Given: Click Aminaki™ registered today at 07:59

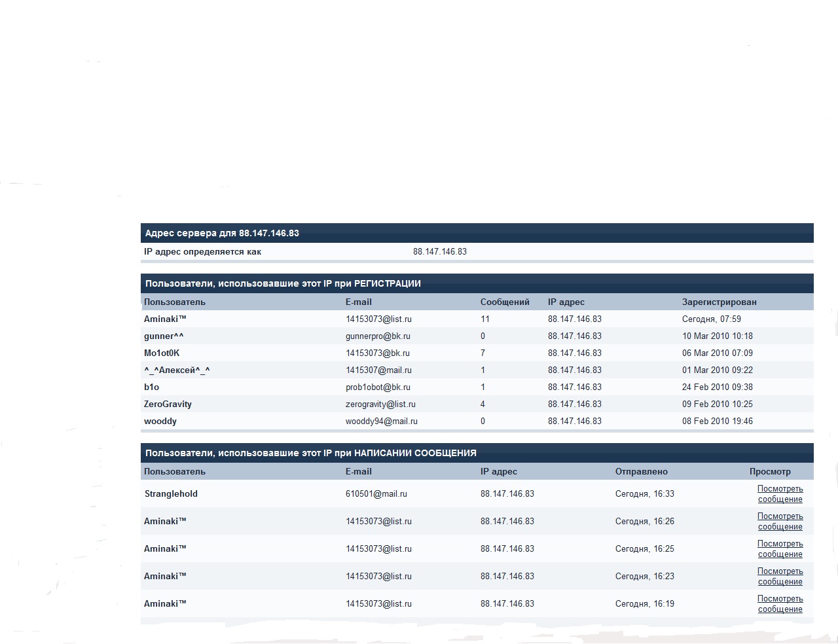Looking at the screenshot, I should (x=165, y=319).
